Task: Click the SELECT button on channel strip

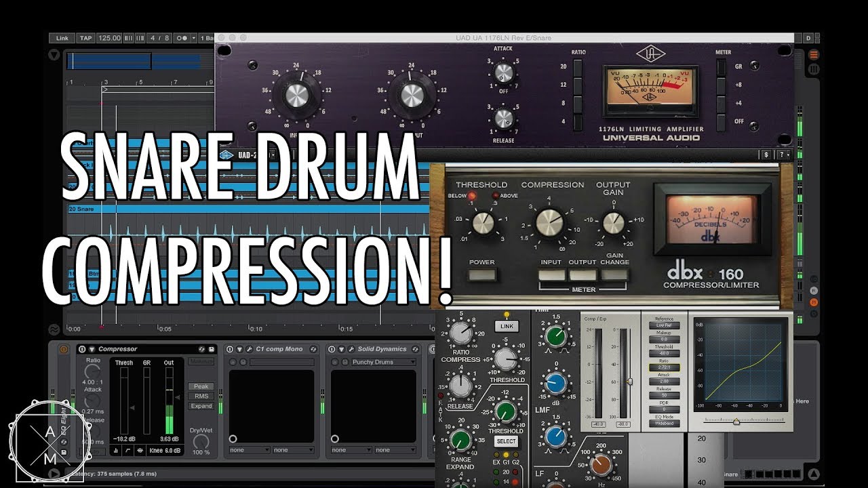Action: [x=506, y=441]
